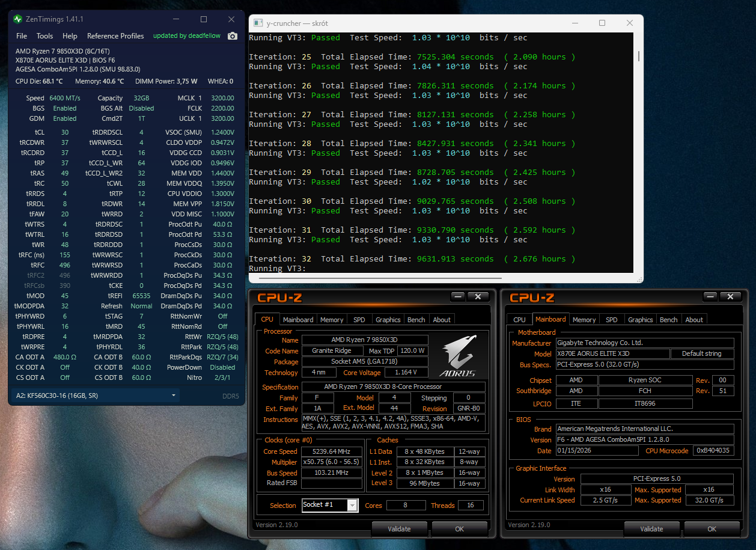Click the FCLK value 2200.00
Image resolution: width=756 pixels, height=550 pixels.
(222, 108)
